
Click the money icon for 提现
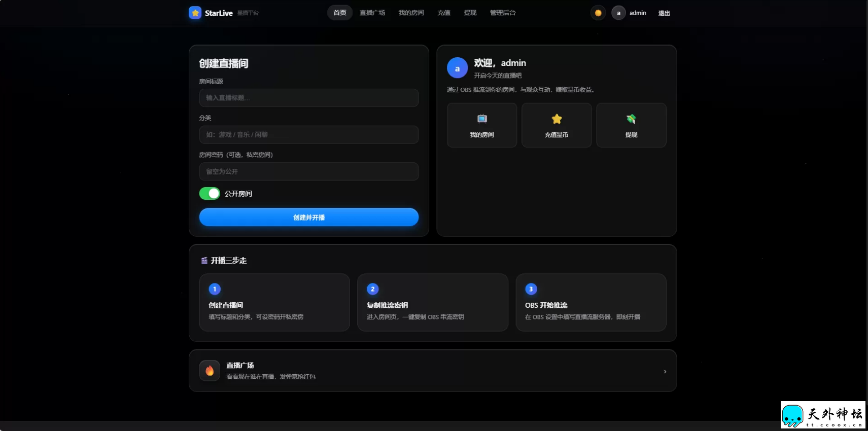tap(631, 119)
